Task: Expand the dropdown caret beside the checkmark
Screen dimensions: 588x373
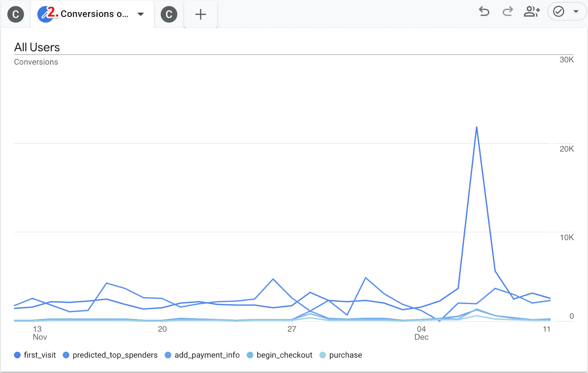Action: click(x=576, y=12)
